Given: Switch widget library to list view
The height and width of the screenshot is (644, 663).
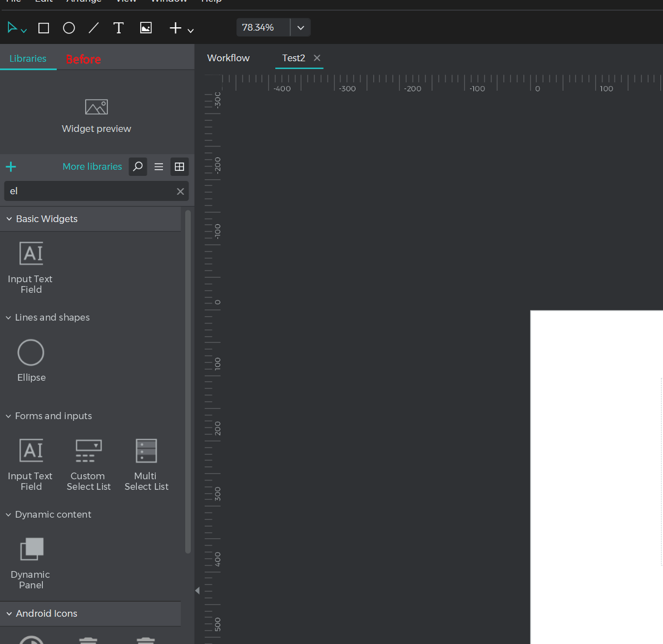Looking at the screenshot, I should [x=159, y=167].
